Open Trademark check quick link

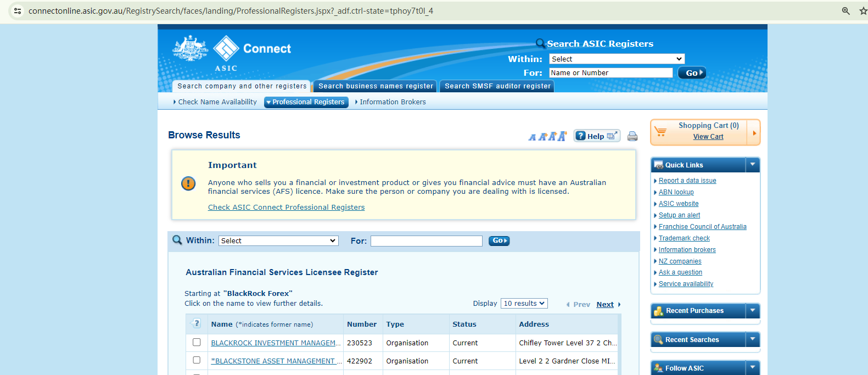tap(684, 238)
